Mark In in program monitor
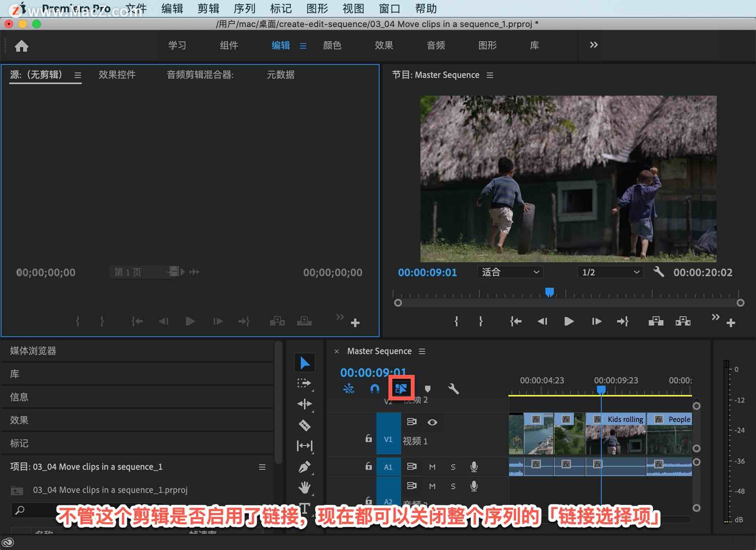Viewport: 756px width, 550px height. point(456,322)
